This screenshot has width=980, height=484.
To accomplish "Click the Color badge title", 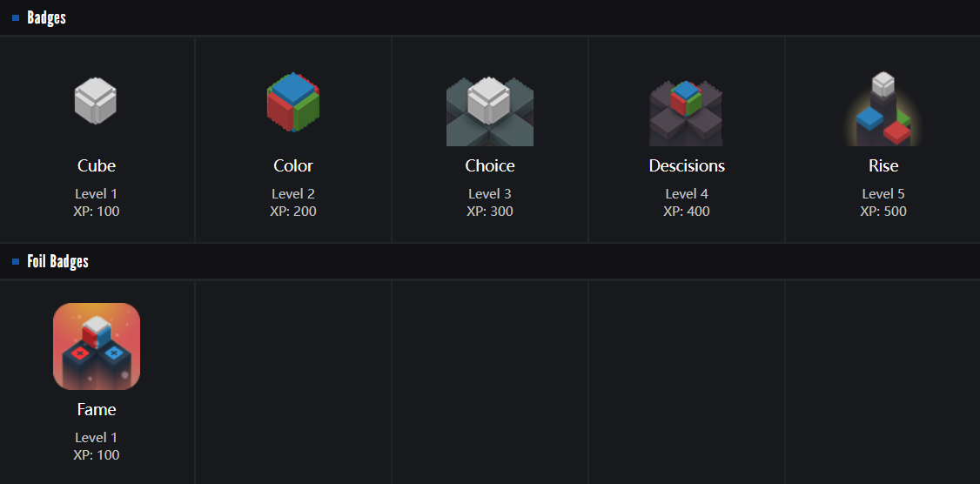I will click(293, 165).
